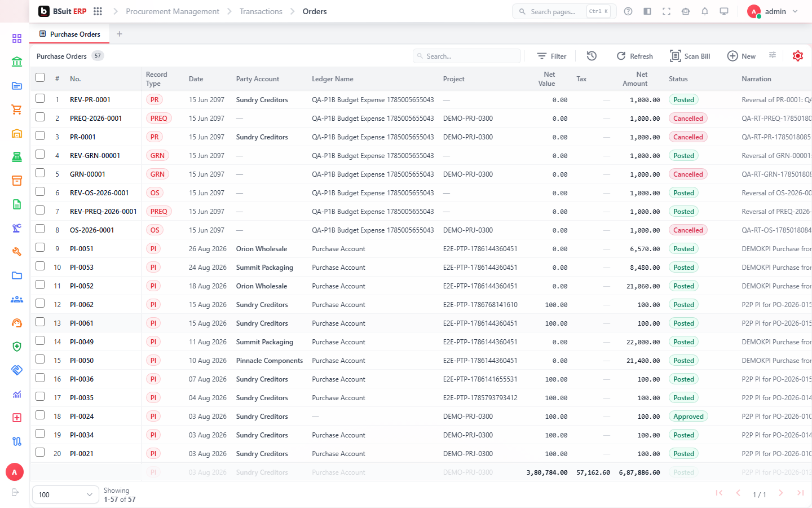Open the shopping cart icon in the sidebar
812x508 pixels.
(x=17, y=110)
